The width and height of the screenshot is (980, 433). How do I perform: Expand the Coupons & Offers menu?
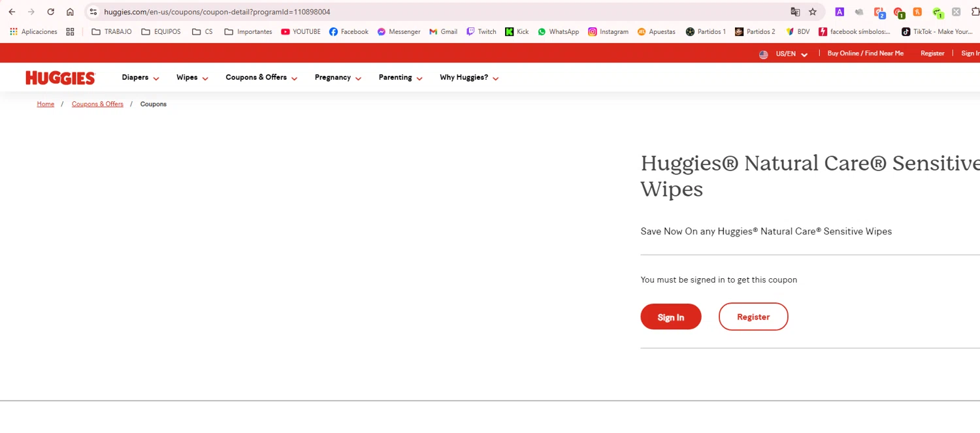(x=261, y=78)
